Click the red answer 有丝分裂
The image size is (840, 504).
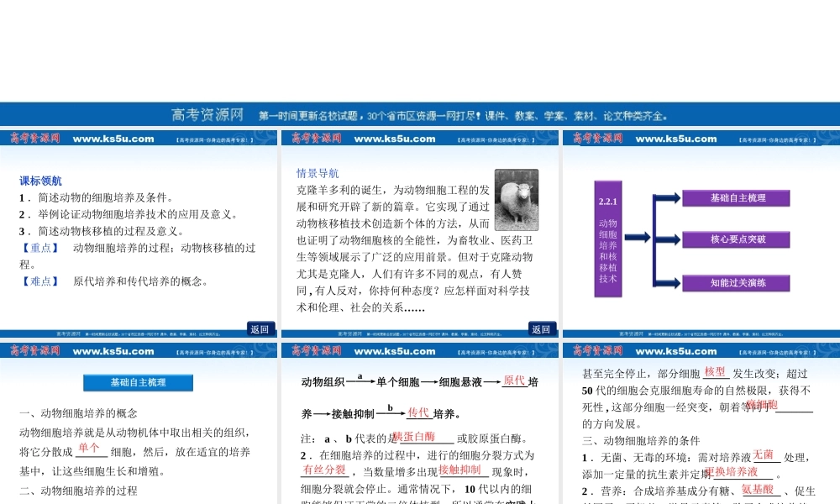click(x=324, y=470)
